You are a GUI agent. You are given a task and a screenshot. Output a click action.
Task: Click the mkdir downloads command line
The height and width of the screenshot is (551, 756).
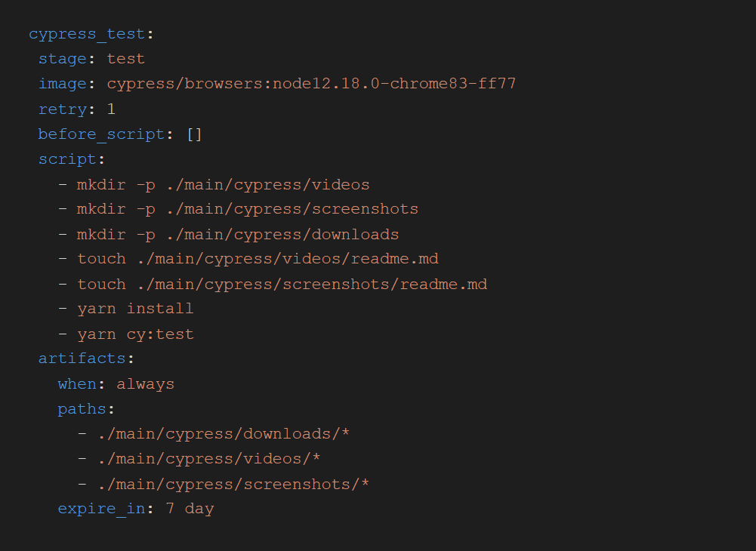pos(238,234)
